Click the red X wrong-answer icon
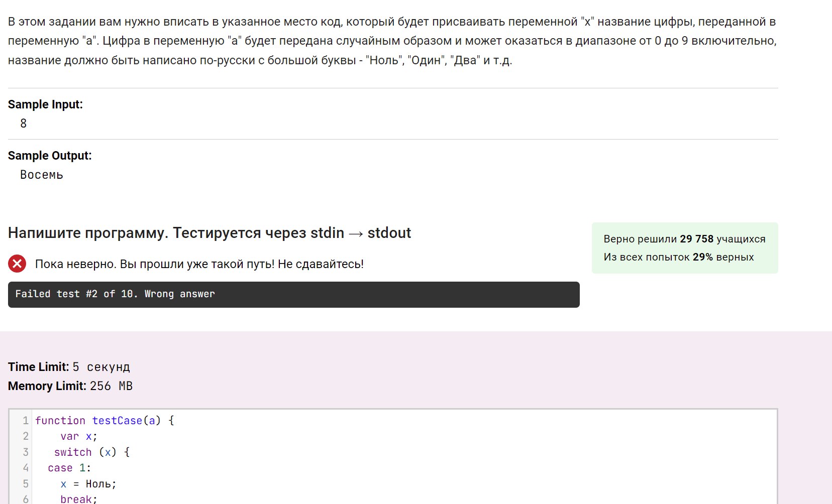 (x=17, y=264)
